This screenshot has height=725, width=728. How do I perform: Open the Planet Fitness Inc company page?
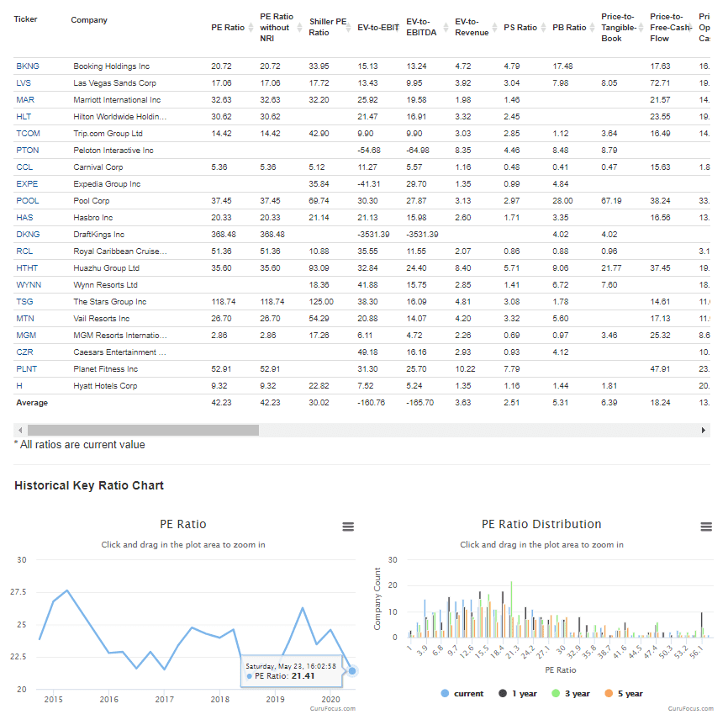[x=106, y=368]
